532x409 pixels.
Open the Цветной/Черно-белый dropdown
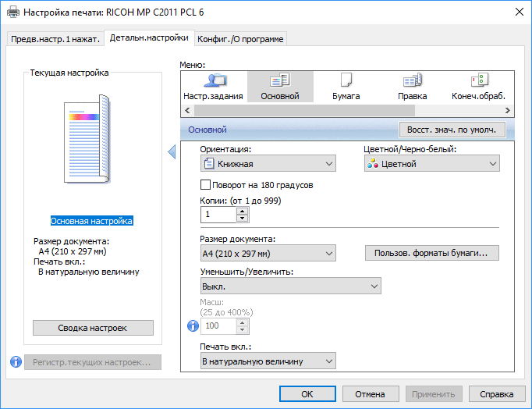pos(431,164)
